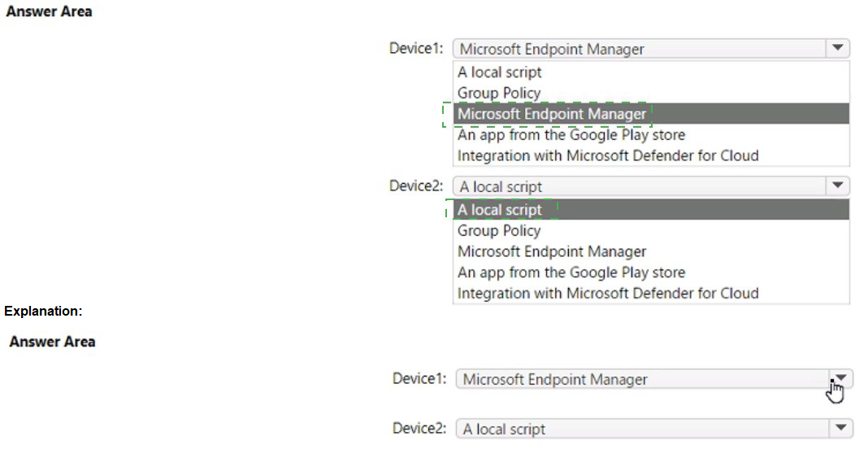Choose 'Integration with Microsoft Defender for Cloud' under Device1

point(651,155)
